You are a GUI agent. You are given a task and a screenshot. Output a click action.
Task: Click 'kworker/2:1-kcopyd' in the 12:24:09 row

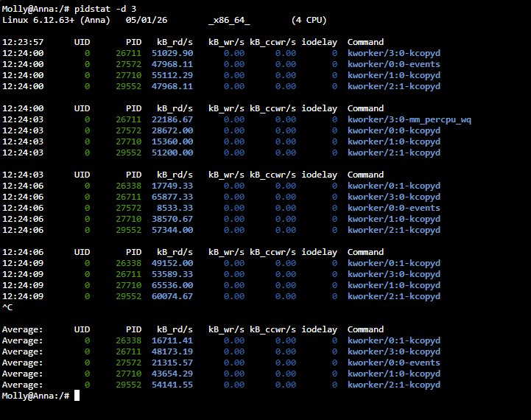pos(394,297)
